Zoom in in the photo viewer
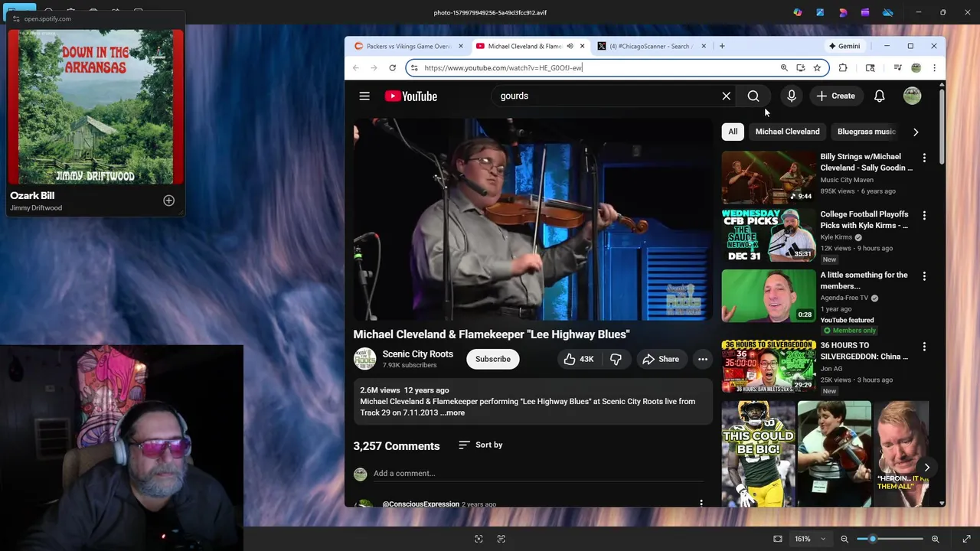Viewport: 980px width, 551px height. [935, 539]
